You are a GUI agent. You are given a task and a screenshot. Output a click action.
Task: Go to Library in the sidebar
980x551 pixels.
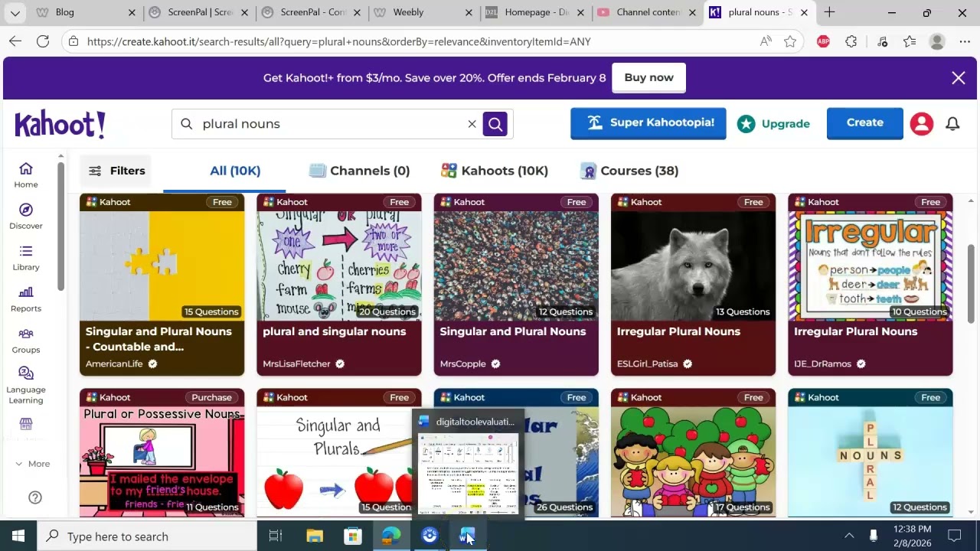pos(26,258)
